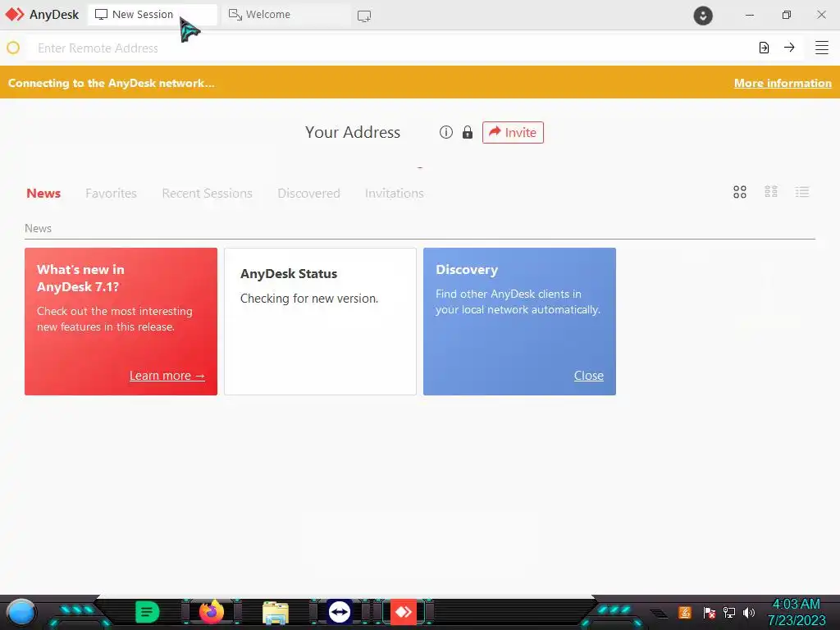The width and height of the screenshot is (840, 630).
Task: Click the lock icon near Your Address
Action: [x=468, y=132]
